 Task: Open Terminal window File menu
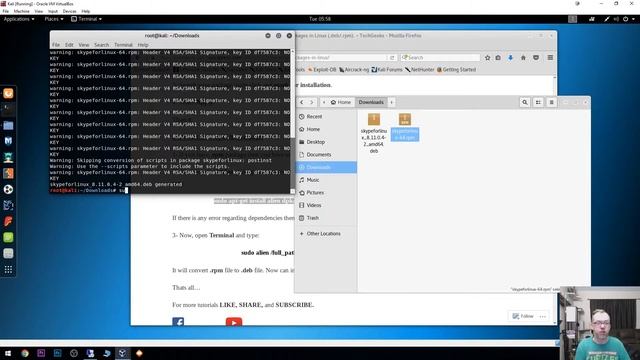pyautogui.click(x=56, y=45)
